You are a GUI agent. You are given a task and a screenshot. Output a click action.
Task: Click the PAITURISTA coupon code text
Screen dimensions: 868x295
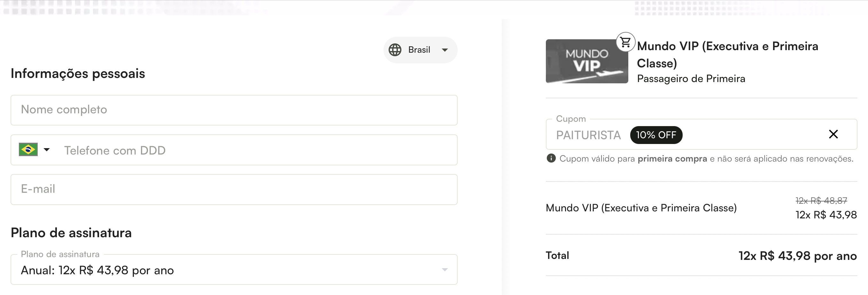click(x=588, y=135)
